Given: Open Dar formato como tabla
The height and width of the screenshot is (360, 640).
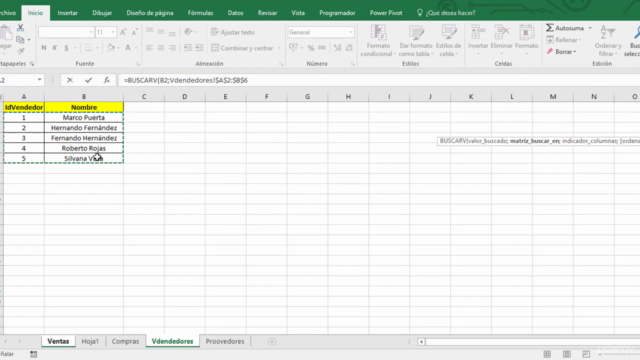Looking at the screenshot, I should click(x=416, y=41).
